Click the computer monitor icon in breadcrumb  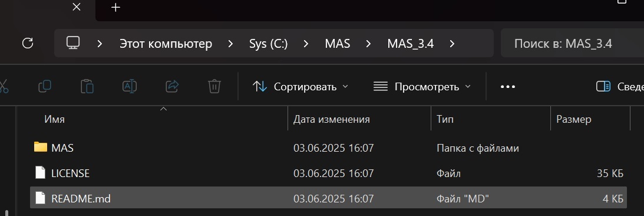(73, 43)
